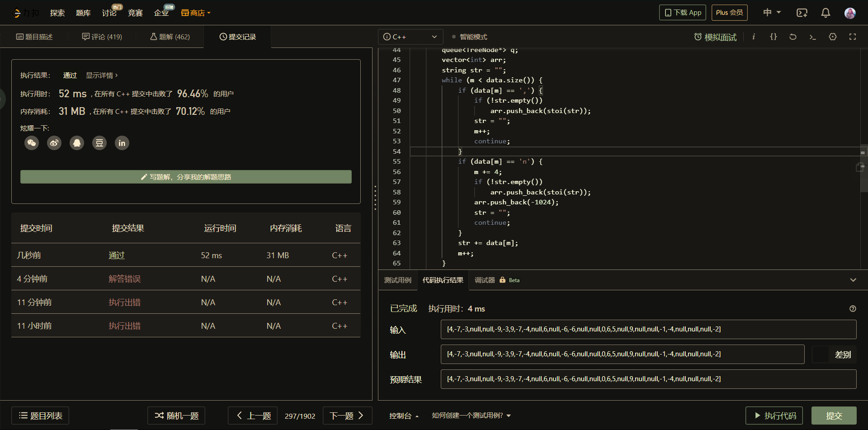Share result via QQ icon
This screenshot has height=430, width=868.
coord(77,143)
